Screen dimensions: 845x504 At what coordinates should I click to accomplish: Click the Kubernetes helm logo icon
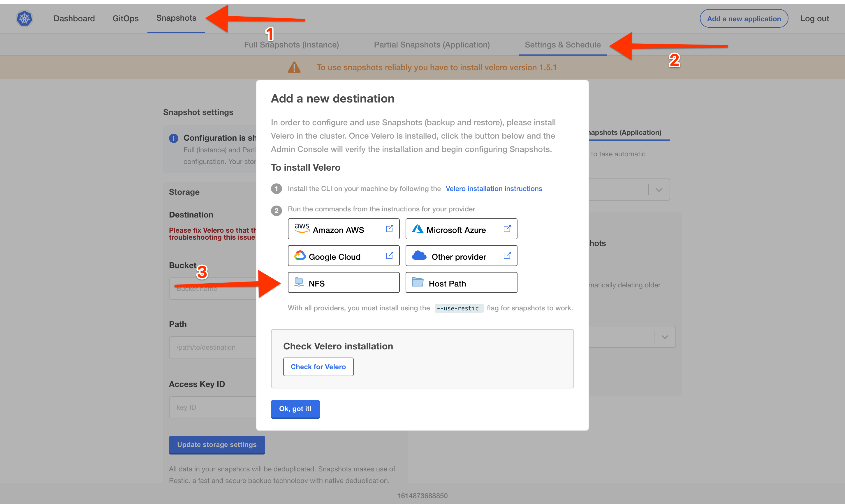point(24,18)
